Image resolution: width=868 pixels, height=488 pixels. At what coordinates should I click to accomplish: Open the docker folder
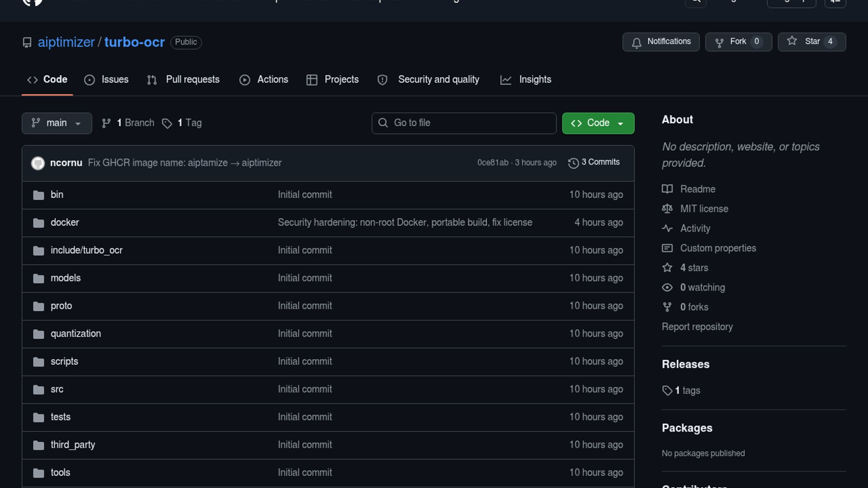65,222
